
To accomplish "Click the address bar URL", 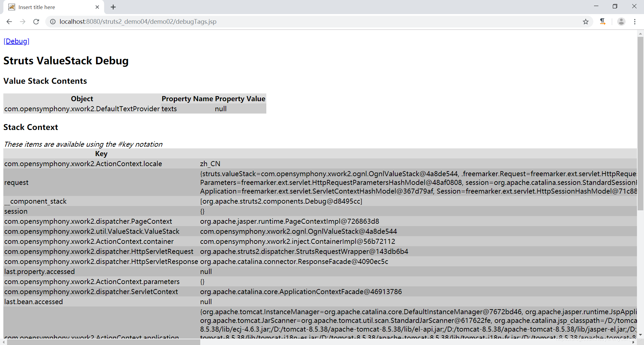I will (138, 21).
